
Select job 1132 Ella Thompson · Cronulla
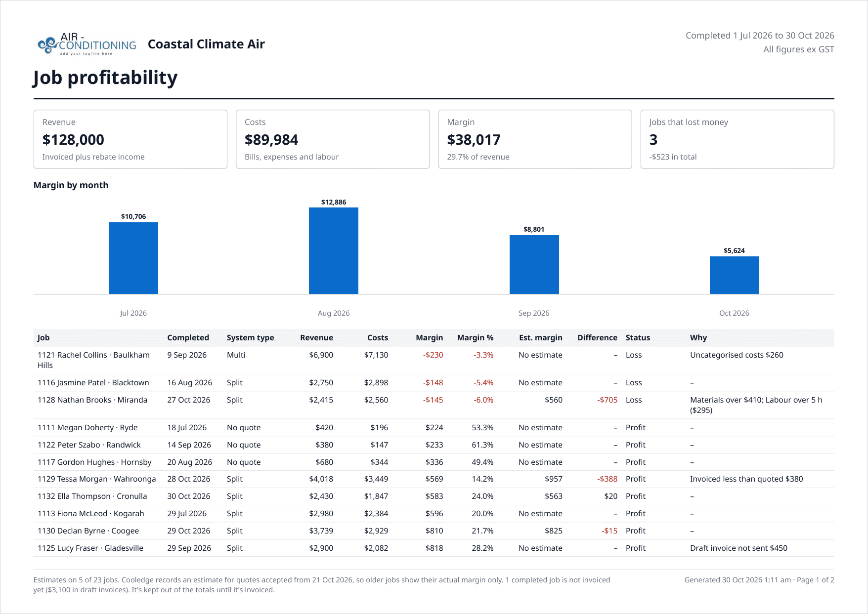pyautogui.click(x=434, y=496)
